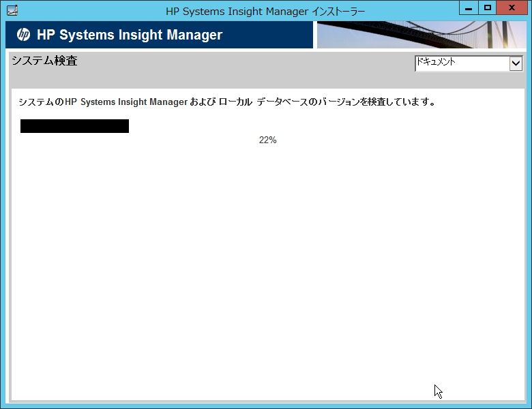This screenshot has height=409, width=532.
Task: Click the システム検査 heading
Action: [x=44, y=61]
